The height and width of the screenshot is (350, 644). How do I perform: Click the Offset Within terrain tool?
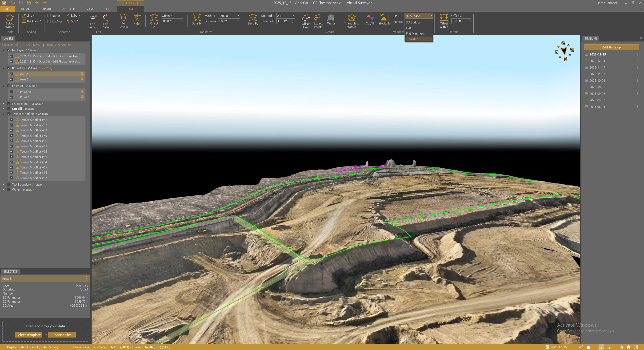point(444,21)
